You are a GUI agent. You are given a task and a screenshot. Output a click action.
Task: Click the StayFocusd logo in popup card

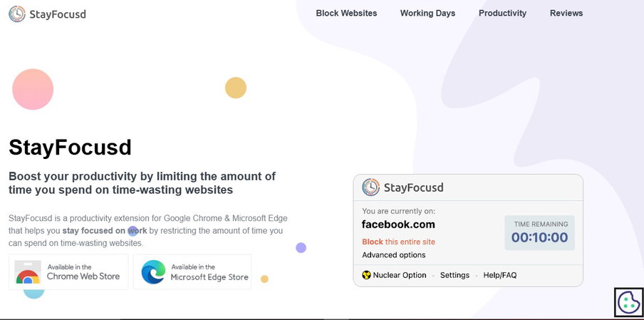pyautogui.click(x=370, y=187)
